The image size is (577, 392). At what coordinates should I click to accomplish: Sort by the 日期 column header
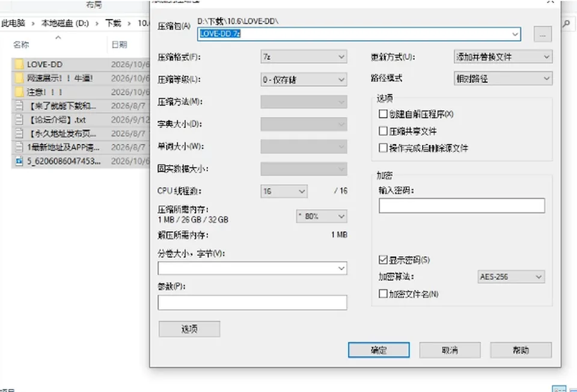click(119, 45)
